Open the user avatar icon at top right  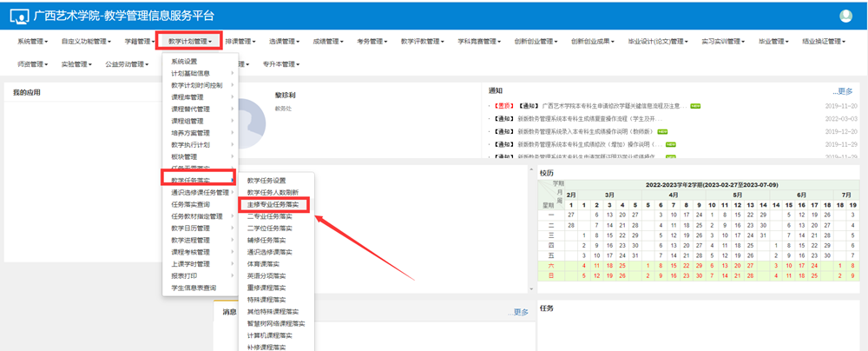(x=846, y=16)
